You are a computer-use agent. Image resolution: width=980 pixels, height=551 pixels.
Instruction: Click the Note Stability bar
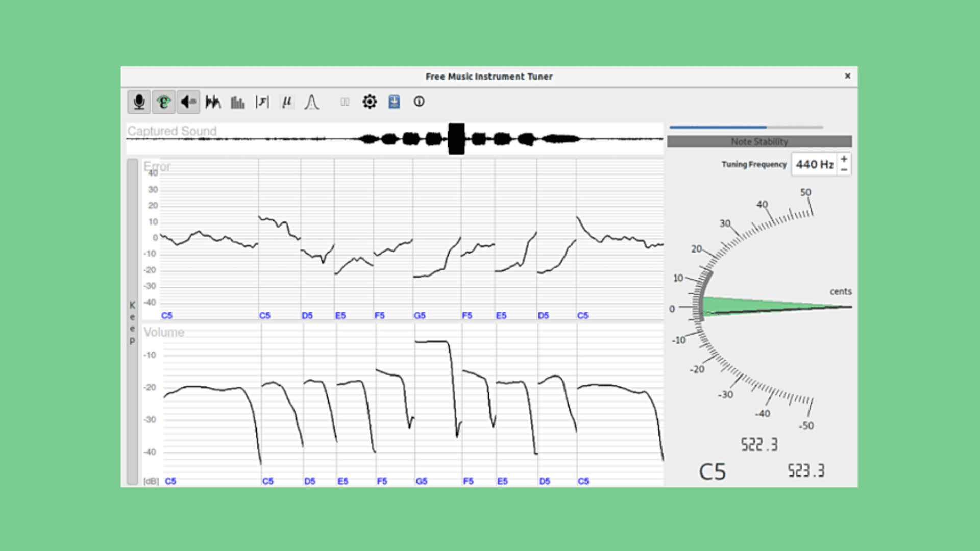click(x=759, y=141)
